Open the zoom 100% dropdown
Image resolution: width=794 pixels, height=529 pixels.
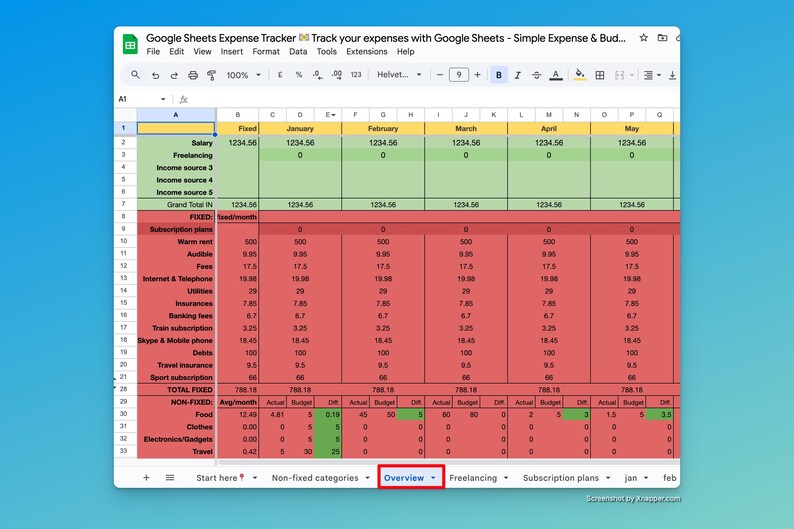click(244, 75)
